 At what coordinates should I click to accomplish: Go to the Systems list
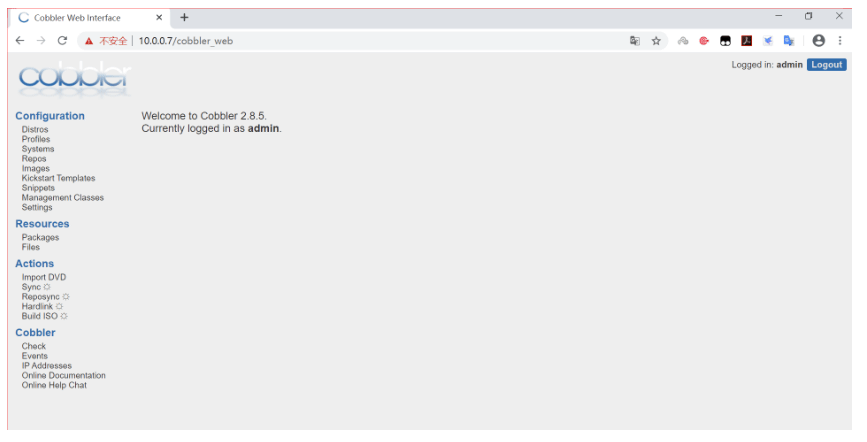38,149
